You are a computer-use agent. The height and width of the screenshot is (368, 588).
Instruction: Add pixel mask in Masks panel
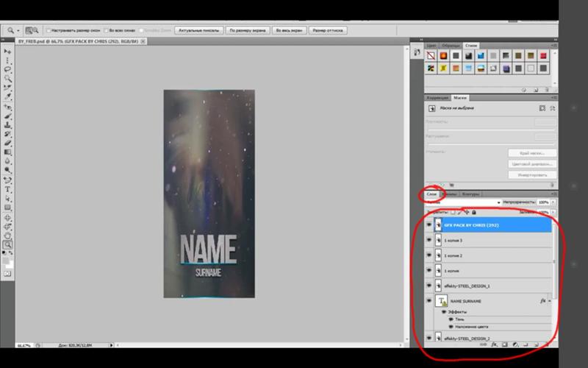542,108
